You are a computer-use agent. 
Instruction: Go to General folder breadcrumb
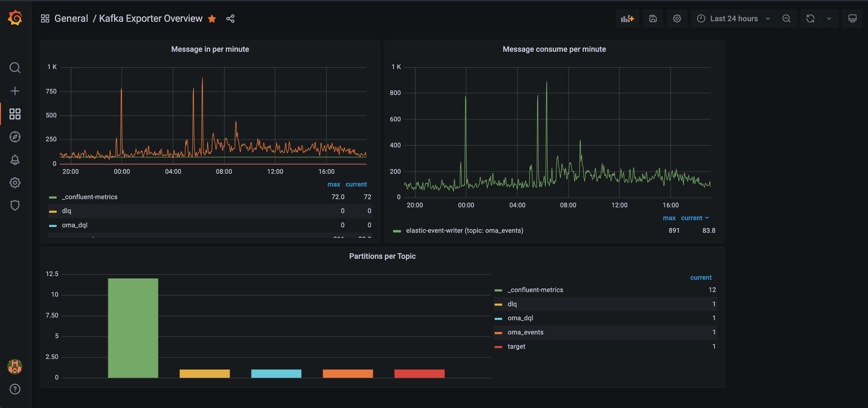click(x=71, y=18)
